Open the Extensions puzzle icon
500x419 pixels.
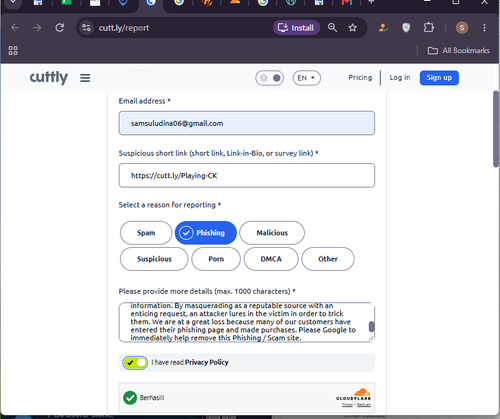(x=428, y=28)
